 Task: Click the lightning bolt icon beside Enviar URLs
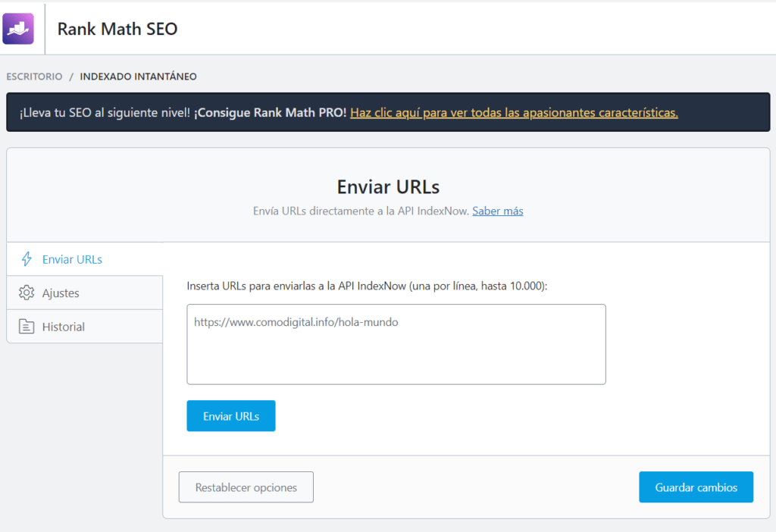tap(27, 259)
